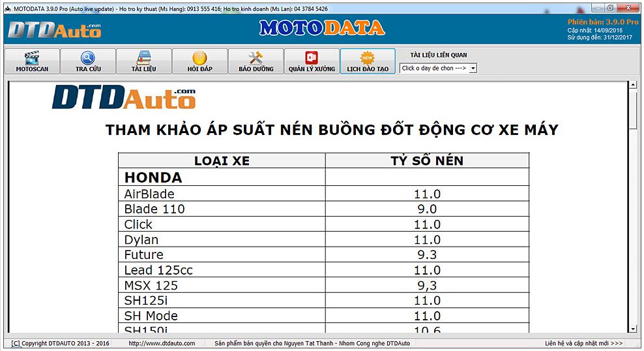Image resolution: width=644 pixels, height=351 pixels.
Task: Click the 'Sản phẩm bản quyền' status text
Action: [x=312, y=343]
